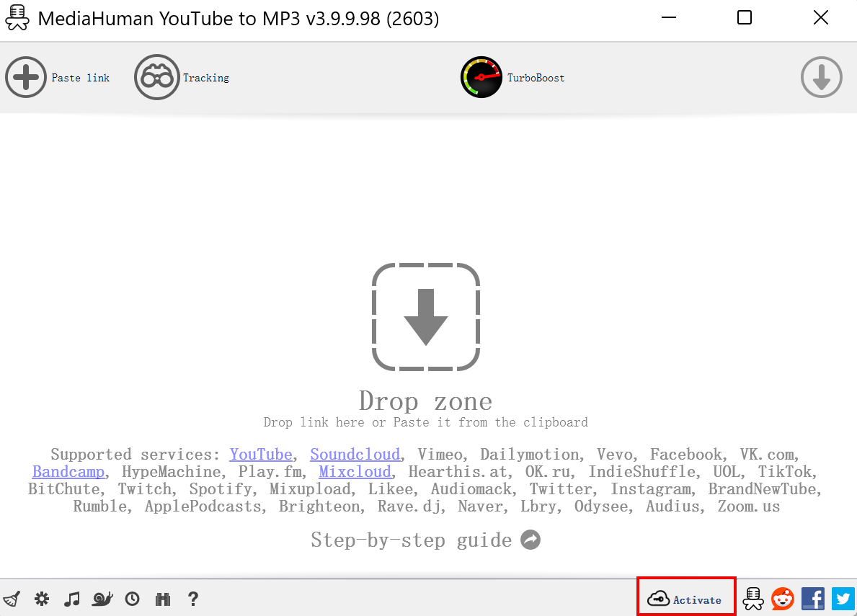The width and height of the screenshot is (857, 616).
Task: Click the Paste link plus icon
Action: [26, 78]
